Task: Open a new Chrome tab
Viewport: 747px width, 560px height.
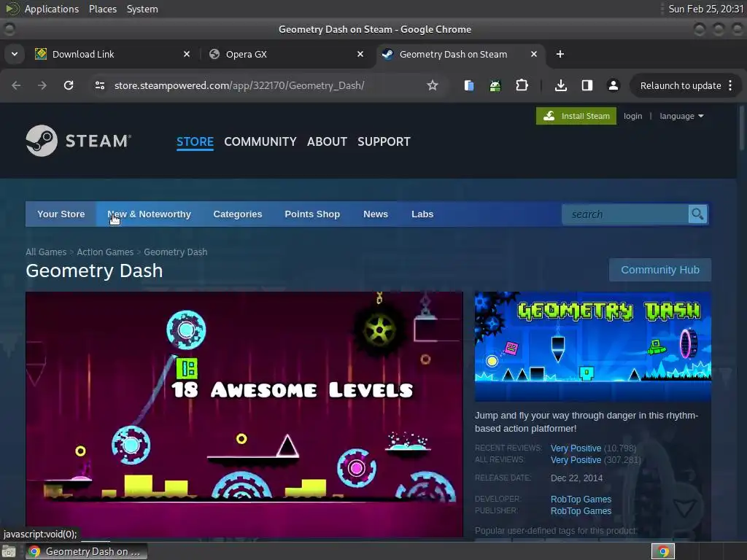Action: click(560, 54)
